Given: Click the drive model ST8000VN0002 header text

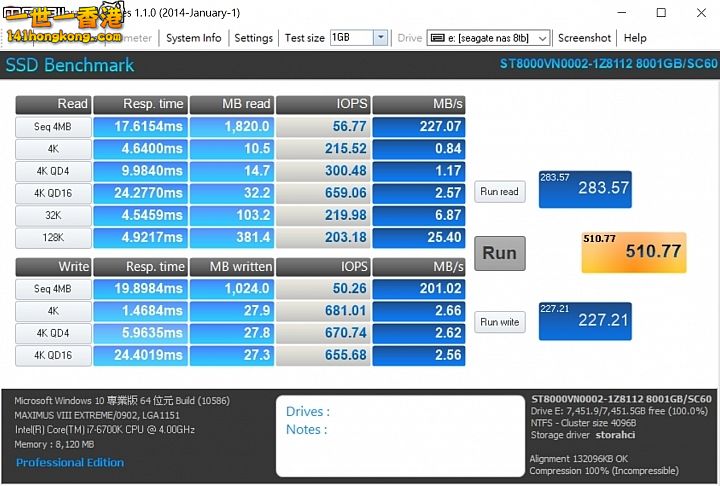Looking at the screenshot, I should (x=608, y=63).
